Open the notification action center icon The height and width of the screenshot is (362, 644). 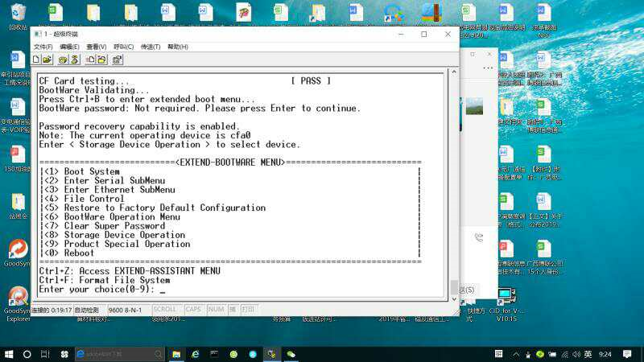pos(627,354)
